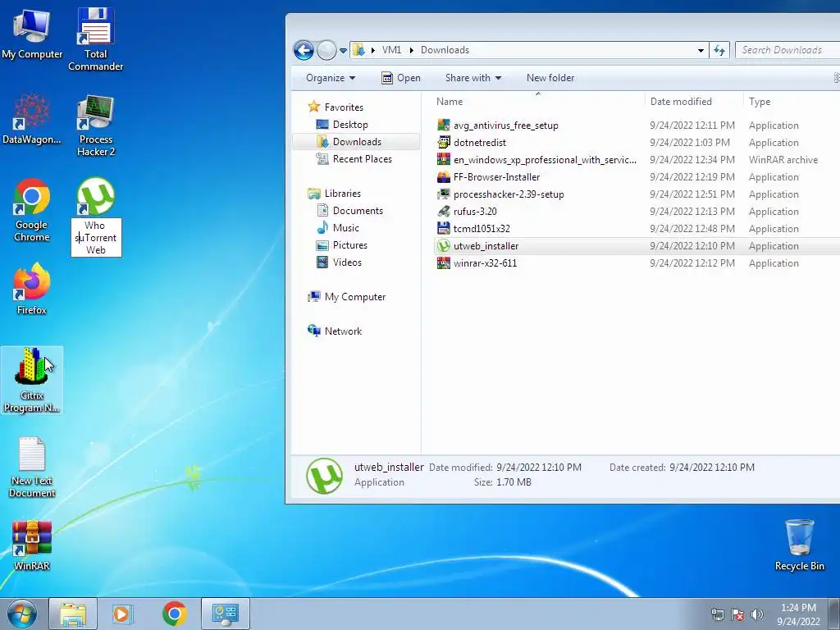The image size is (840, 630).
Task: Open the Organize menu
Action: (331, 78)
